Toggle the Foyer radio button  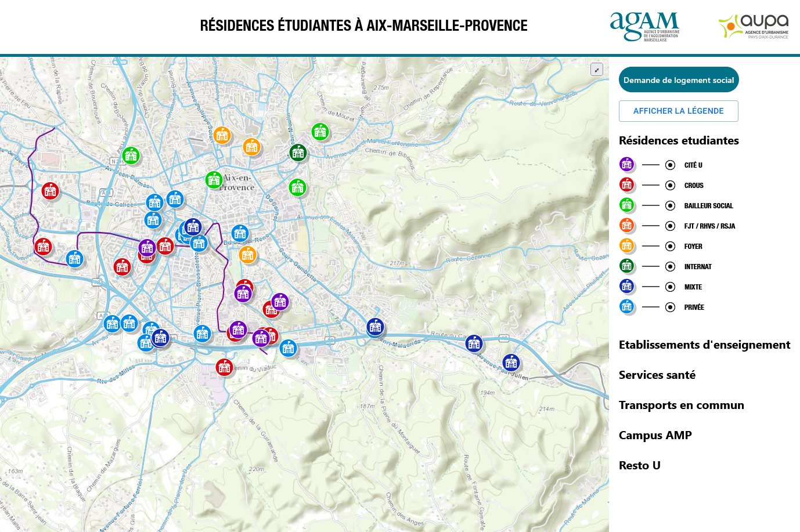tap(670, 246)
